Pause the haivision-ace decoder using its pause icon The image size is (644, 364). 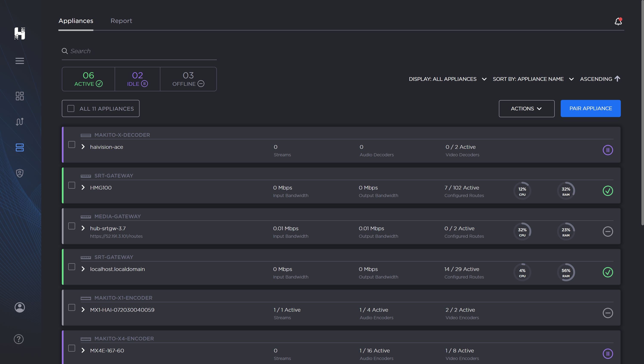click(x=608, y=150)
